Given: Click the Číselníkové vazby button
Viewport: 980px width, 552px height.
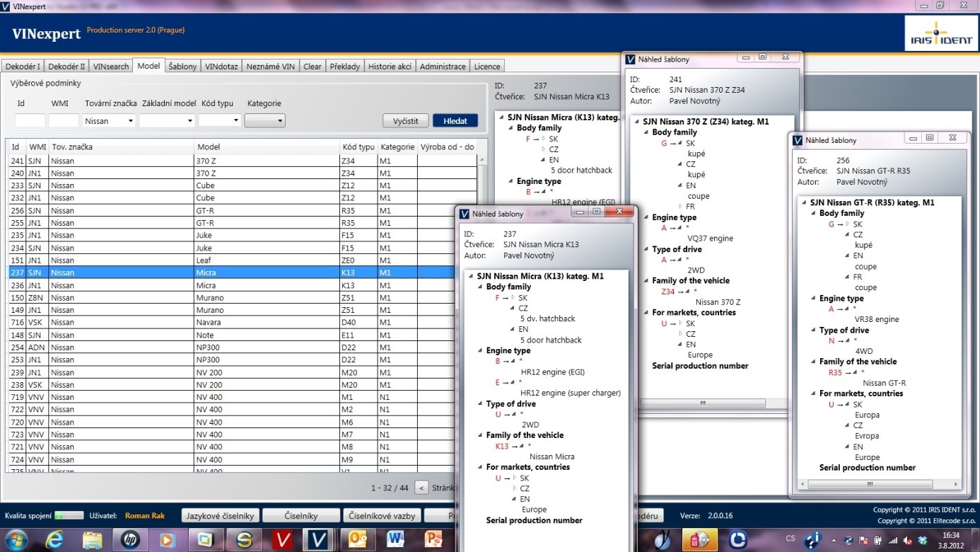Looking at the screenshot, I should click(381, 516).
